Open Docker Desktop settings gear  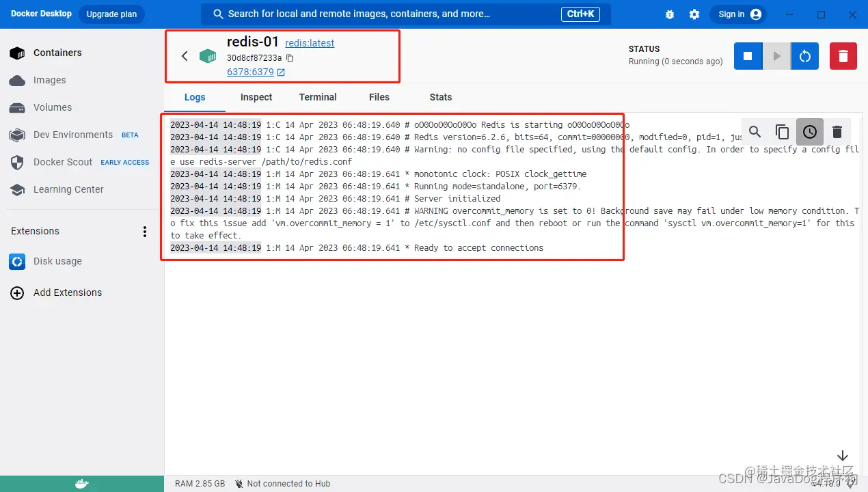(694, 14)
